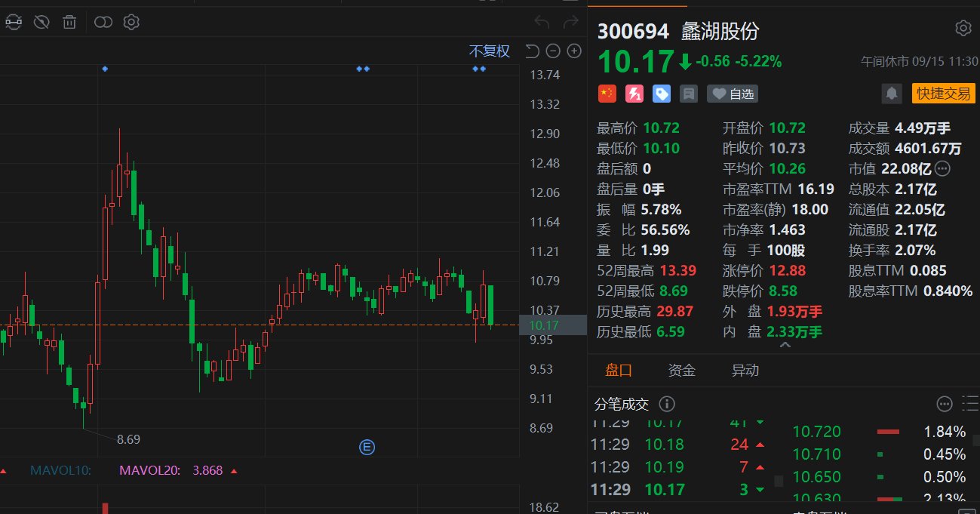Switch to the 异动 tab
Image resolution: width=980 pixels, height=514 pixels.
(x=745, y=371)
